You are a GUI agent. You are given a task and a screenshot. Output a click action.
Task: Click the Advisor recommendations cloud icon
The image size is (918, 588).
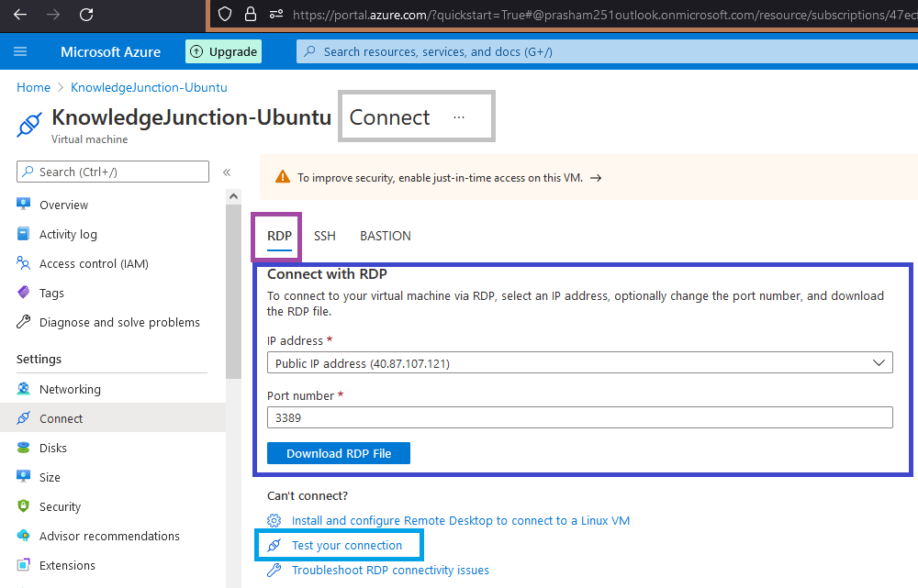click(24, 536)
